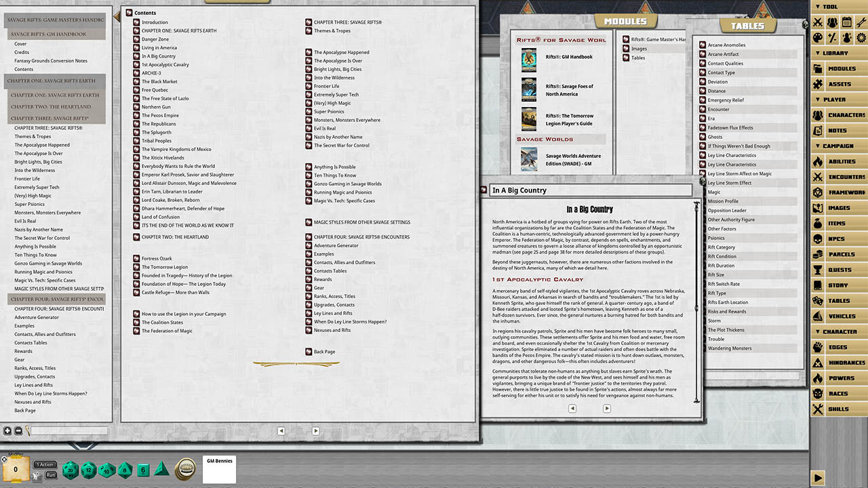Open the Notes panel
The height and width of the screenshot is (488, 868).
pos(839,130)
